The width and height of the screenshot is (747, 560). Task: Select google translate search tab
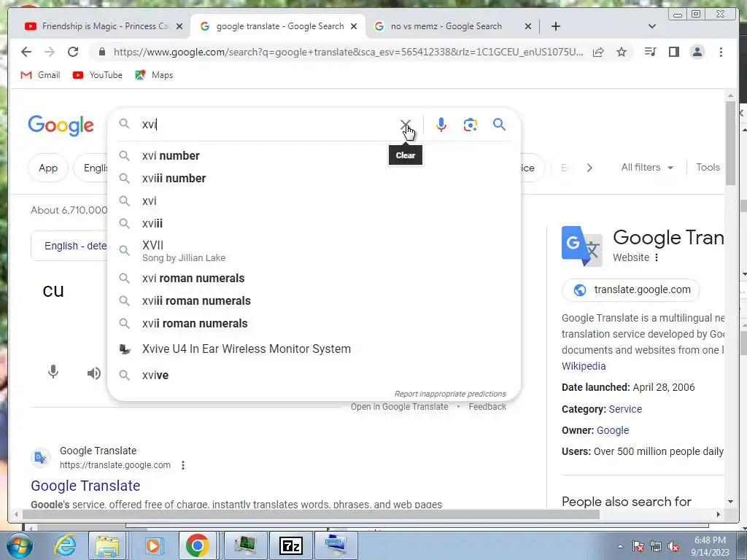pos(279,26)
